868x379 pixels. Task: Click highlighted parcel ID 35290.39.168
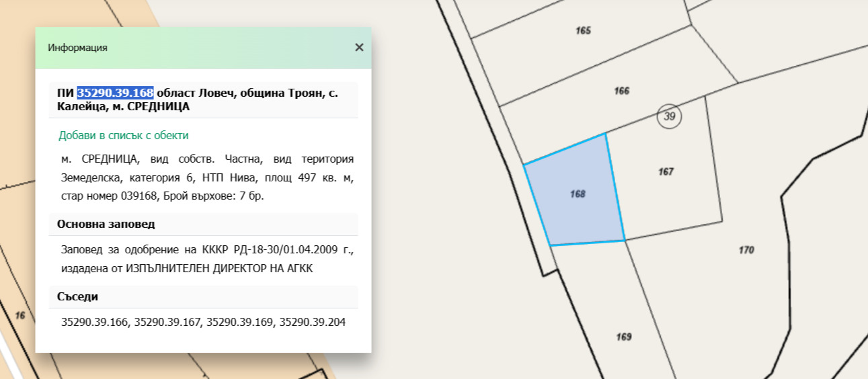[x=115, y=93]
